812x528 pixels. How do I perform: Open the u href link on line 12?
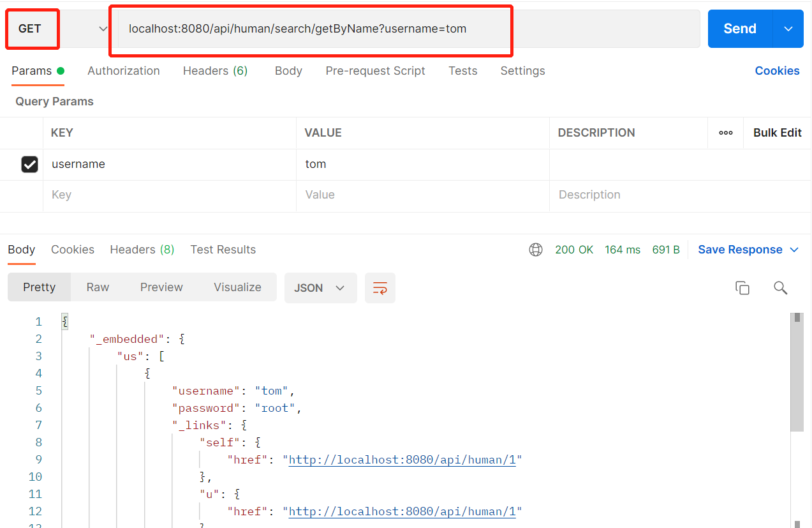(402, 511)
